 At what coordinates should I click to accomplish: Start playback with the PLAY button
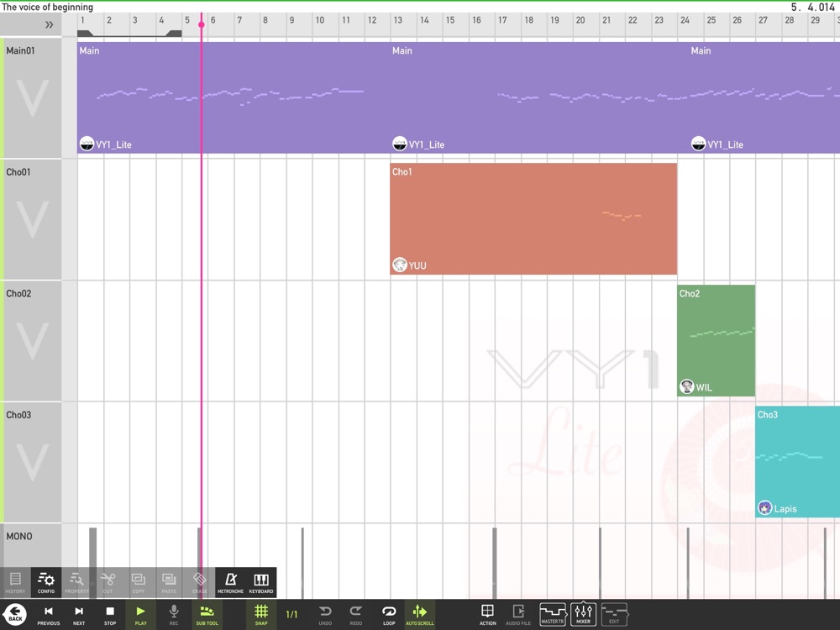(x=140, y=615)
